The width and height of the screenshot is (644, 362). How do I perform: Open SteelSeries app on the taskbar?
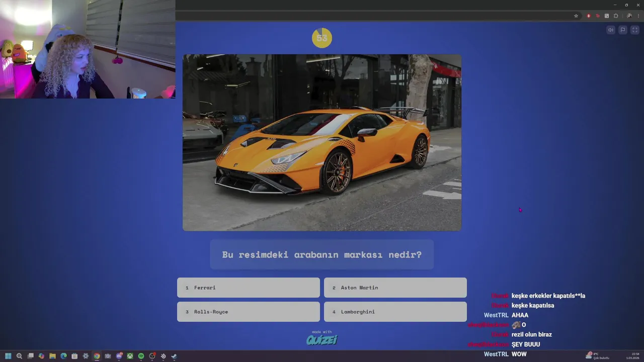click(163, 356)
